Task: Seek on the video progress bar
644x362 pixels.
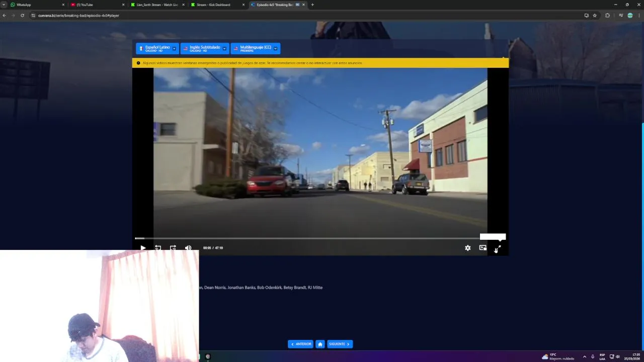Action: [x=320, y=238]
